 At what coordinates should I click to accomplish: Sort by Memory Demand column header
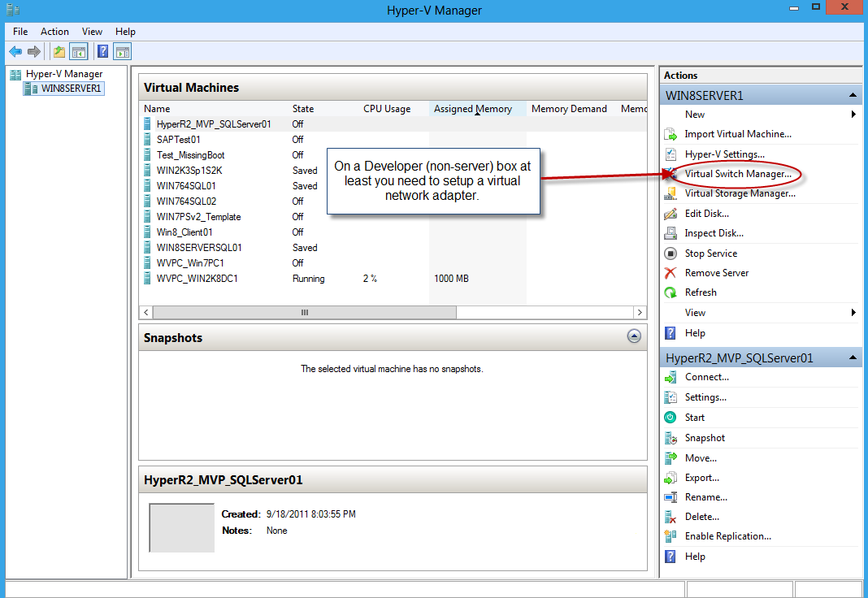569,109
